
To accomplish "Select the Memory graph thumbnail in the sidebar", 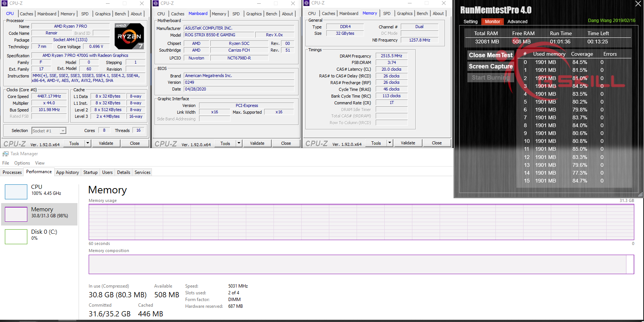I will point(16,214).
